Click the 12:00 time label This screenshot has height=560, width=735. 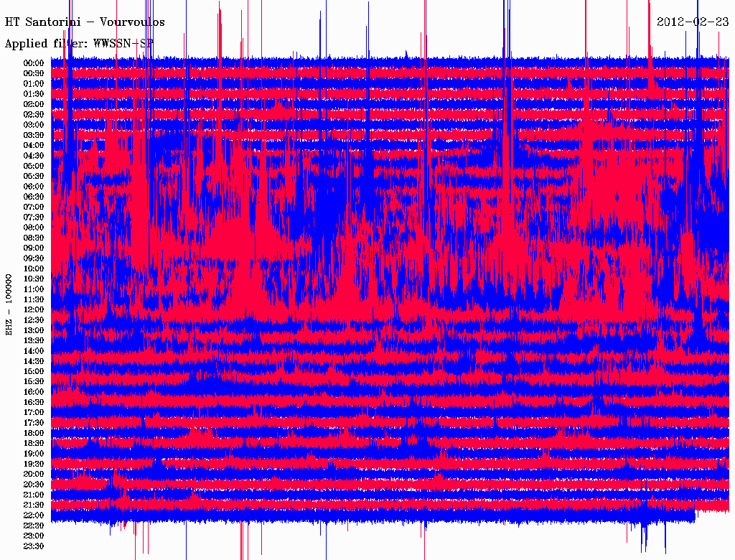click(34, 310)
